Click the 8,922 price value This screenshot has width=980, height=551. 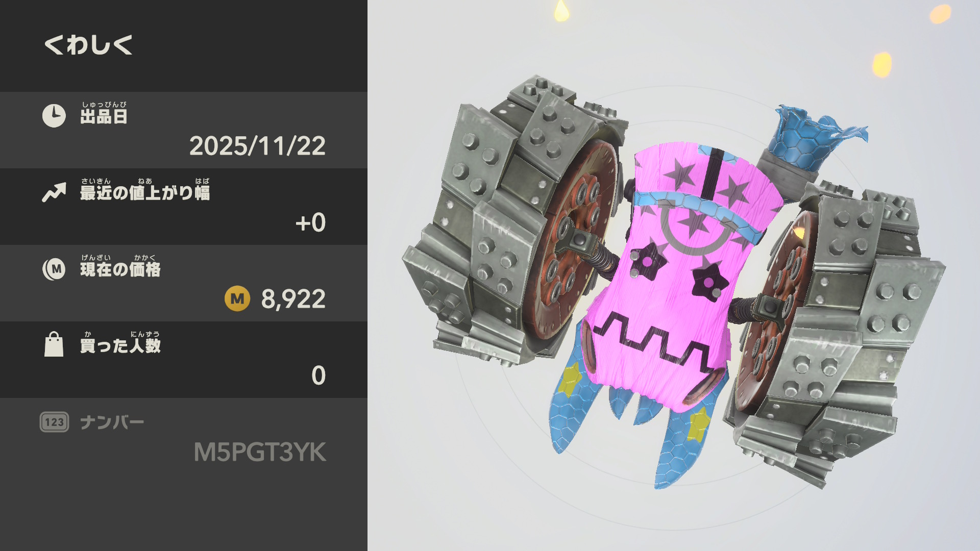click(293, 299)
